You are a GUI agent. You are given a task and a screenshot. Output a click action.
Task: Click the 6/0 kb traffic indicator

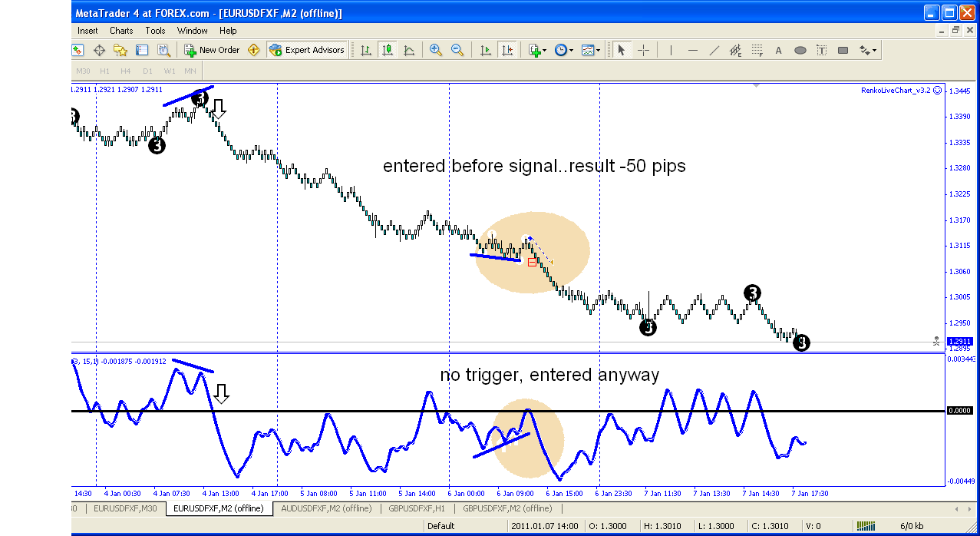[x=911, y=526]
